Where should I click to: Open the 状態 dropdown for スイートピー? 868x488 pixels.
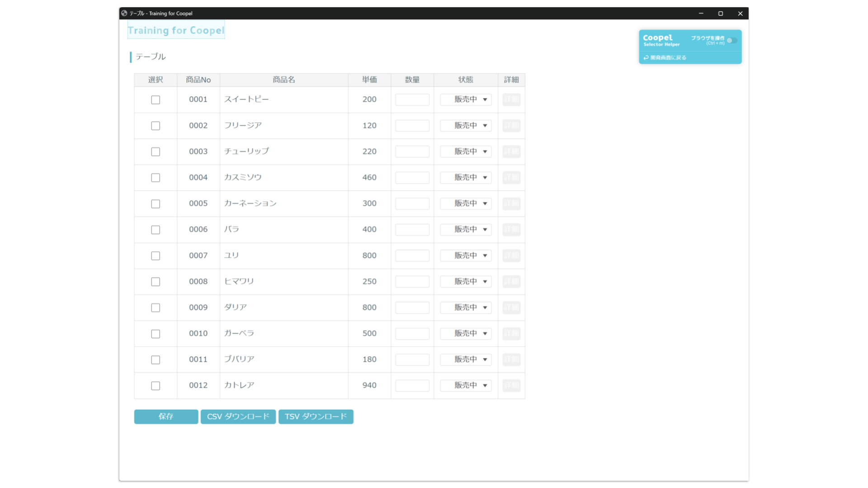pyautogui.click(x=466, y=99)
